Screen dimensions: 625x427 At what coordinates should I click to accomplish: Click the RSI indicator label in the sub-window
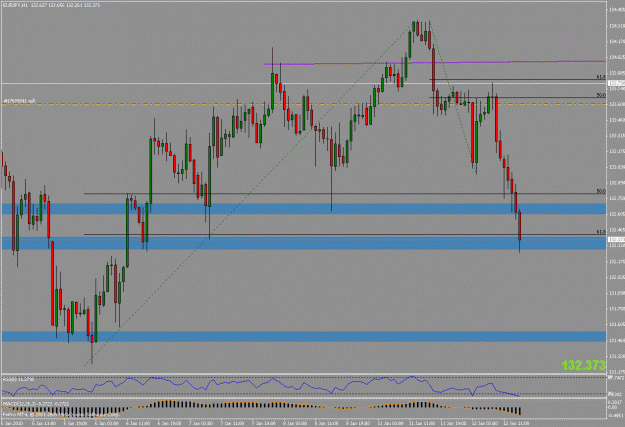[x=18, y=379]
